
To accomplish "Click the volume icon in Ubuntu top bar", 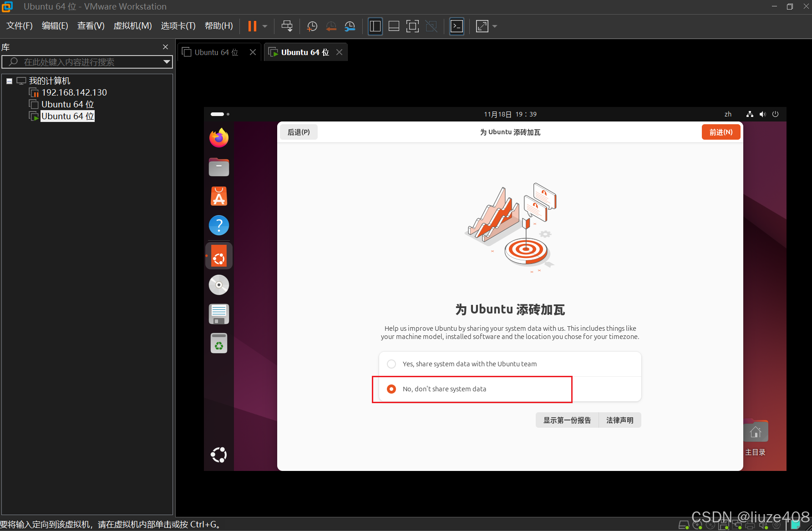I will pos(763,114).
